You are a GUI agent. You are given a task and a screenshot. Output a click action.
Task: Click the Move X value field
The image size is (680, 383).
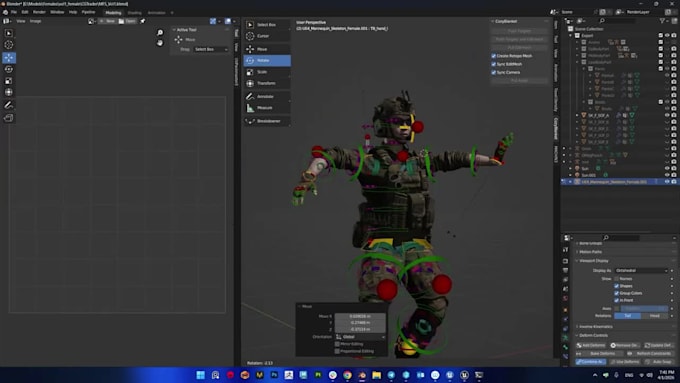360,316
